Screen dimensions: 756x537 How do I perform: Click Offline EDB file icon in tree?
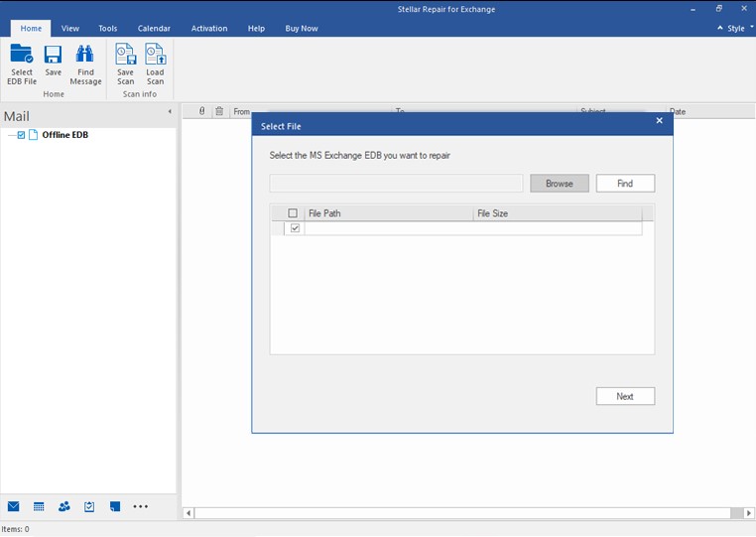(34, 135)
